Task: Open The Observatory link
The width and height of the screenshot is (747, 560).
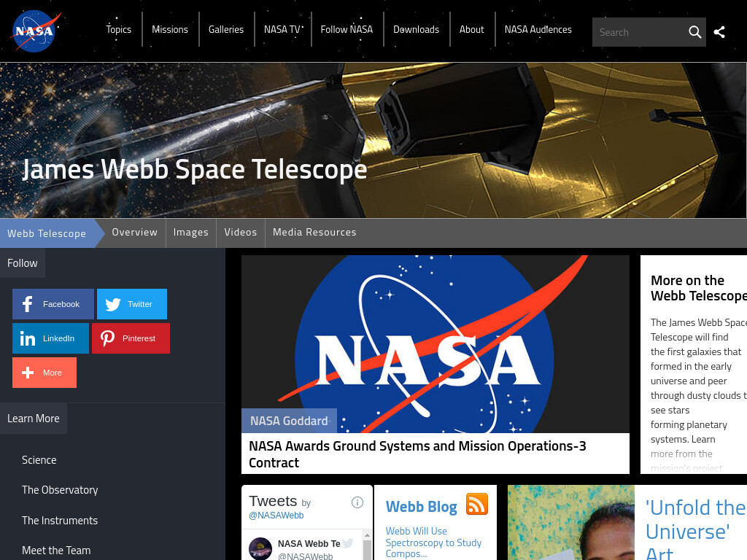Action: [x=60, y=490]
